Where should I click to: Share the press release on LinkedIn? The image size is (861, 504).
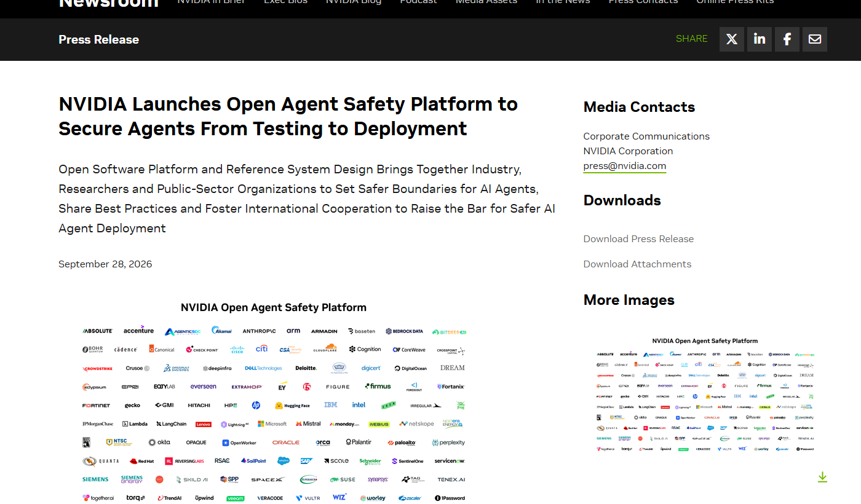click(x=760, y=39)
